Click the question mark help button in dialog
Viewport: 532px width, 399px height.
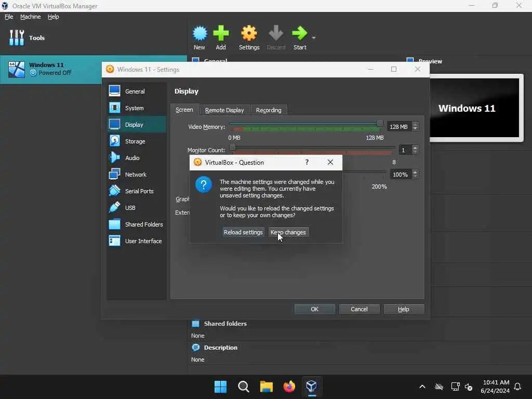pos(307,162)
